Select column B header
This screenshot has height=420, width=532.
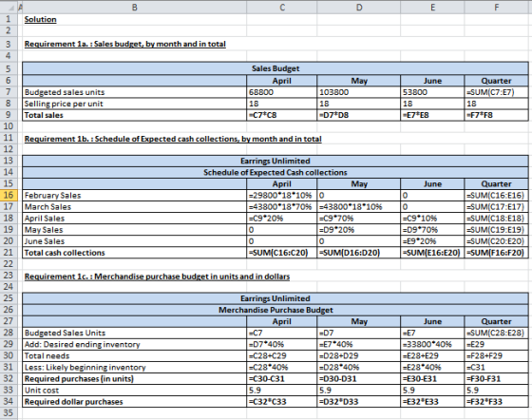(134, 7)
